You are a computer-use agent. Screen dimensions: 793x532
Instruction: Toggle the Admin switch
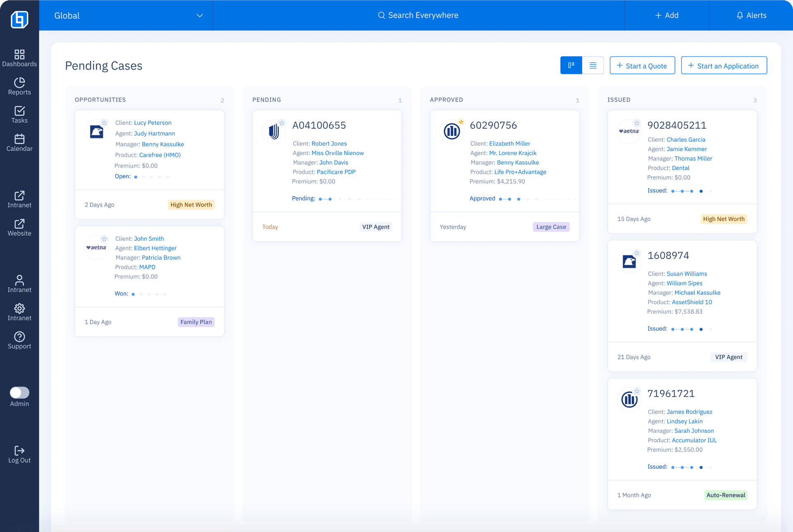coord(19,392)
